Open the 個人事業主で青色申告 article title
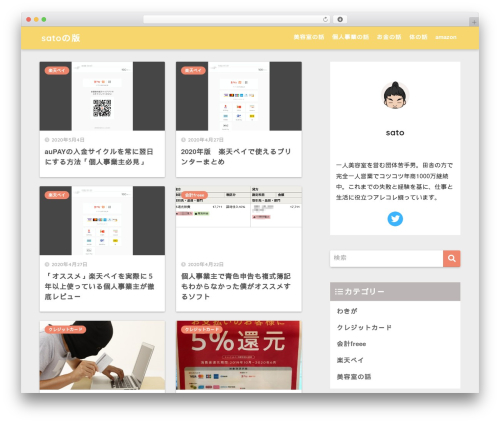This screenshot has width=500, height=423. [236, 286]
